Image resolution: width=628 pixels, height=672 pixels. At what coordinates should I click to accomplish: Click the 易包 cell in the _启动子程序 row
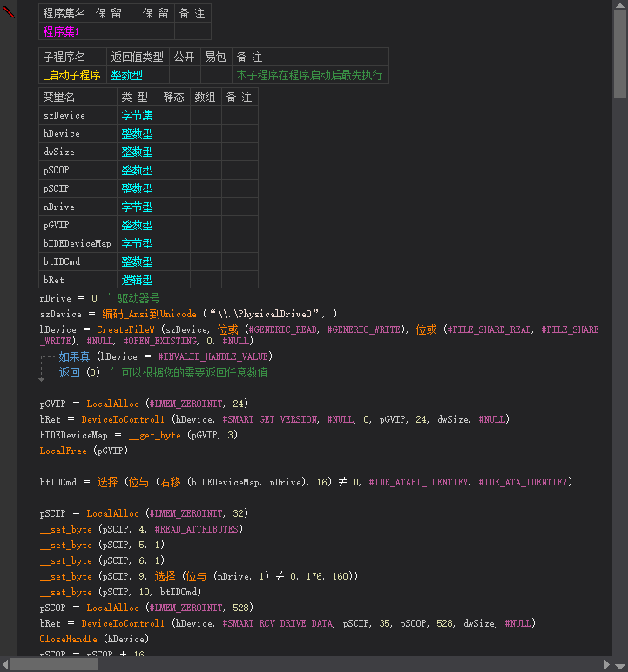click(216, 75)
